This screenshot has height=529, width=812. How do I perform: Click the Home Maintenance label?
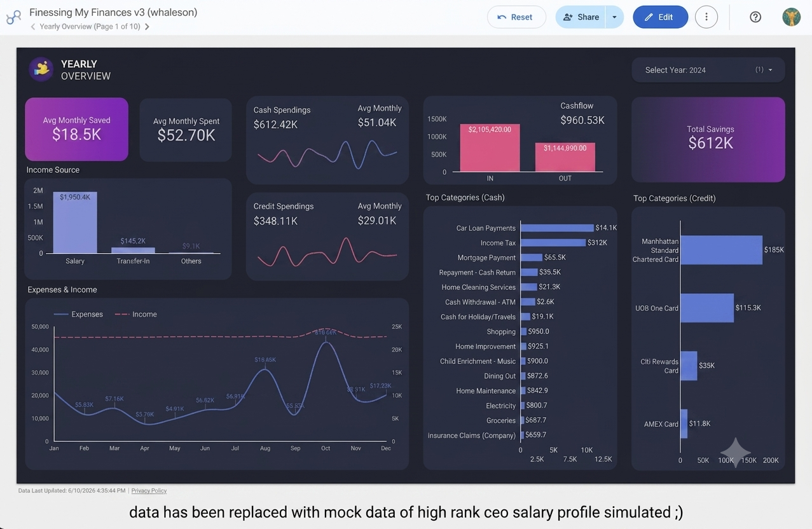click(x=486, y=391)
